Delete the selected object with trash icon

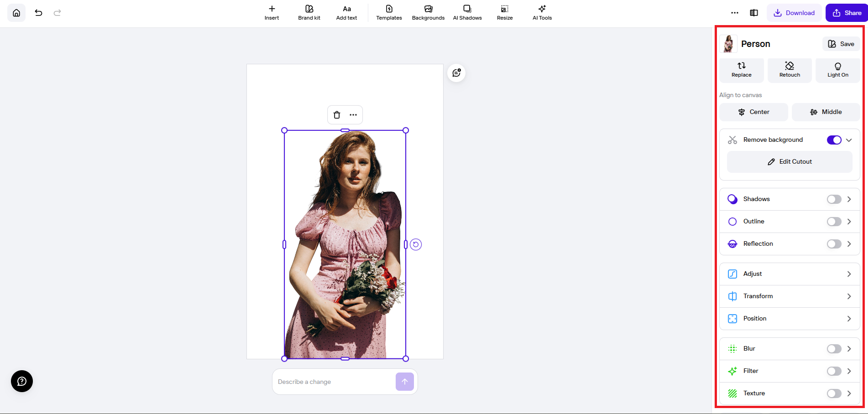point(337,115)
